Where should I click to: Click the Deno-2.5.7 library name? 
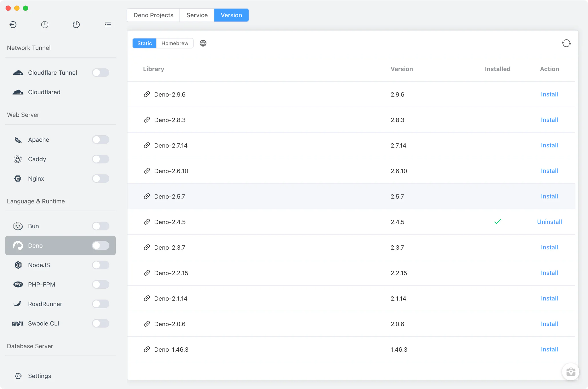(x=169, y=197)
